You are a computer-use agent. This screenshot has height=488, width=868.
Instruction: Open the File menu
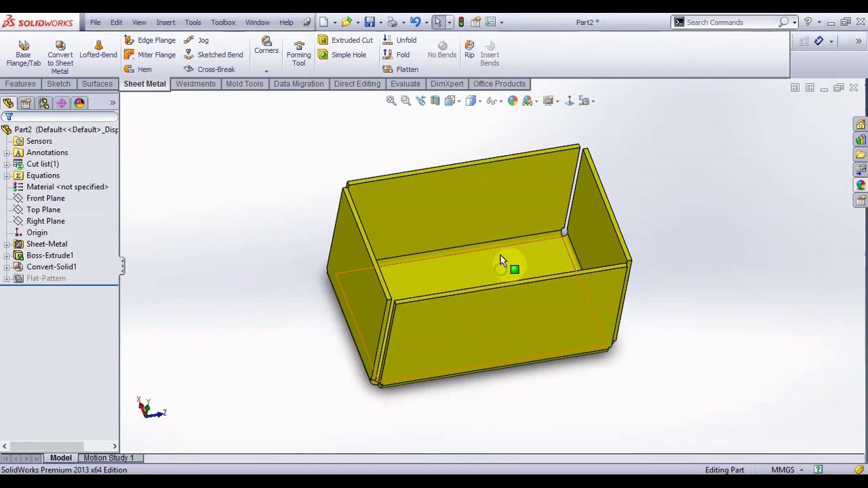[96, 22]
